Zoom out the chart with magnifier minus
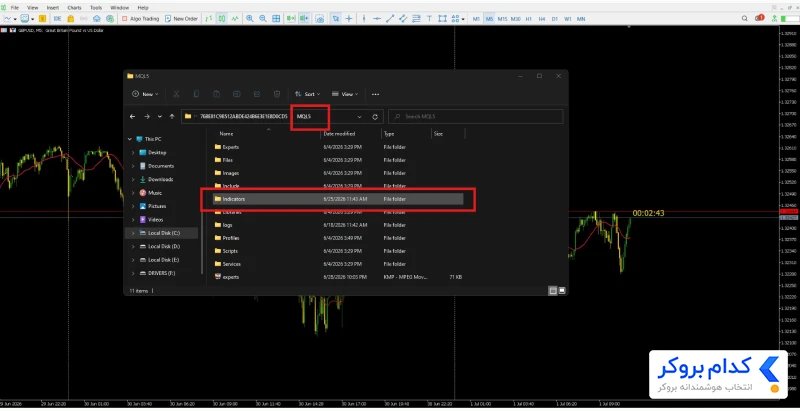Image resolution: width=800 pixels, height=411 pixels. [x=263, y=18]
